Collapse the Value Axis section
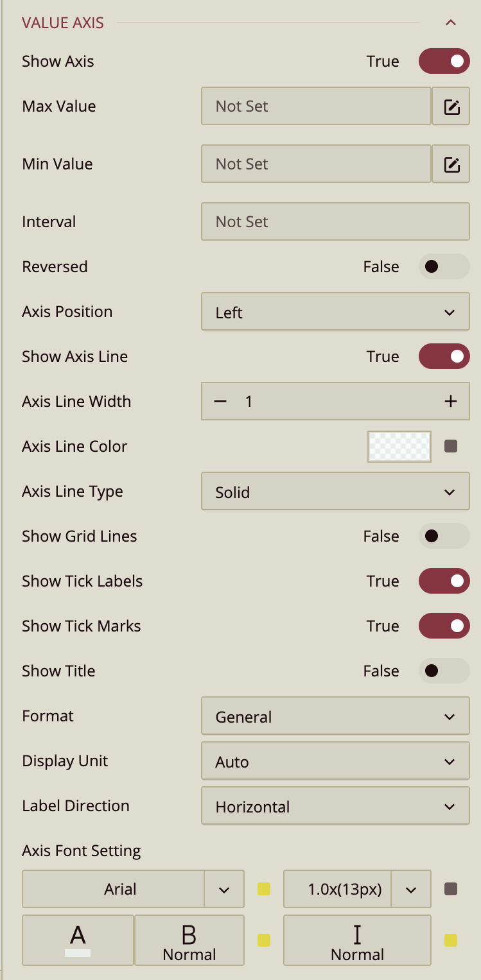481x980 pixels. (x=450, y=23)
